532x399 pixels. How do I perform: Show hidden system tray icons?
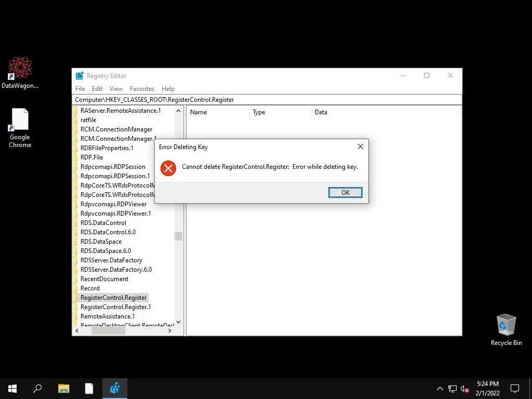(x=440, y=389)
